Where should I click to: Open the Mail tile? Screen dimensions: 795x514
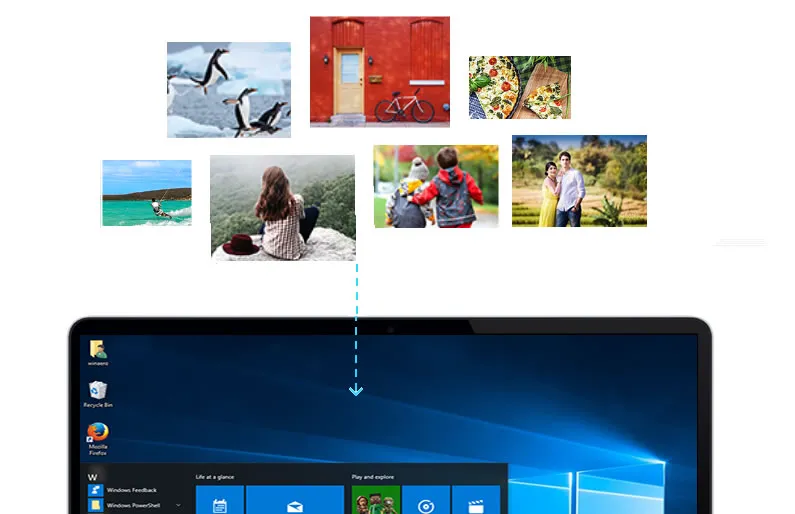coord(295,502)
